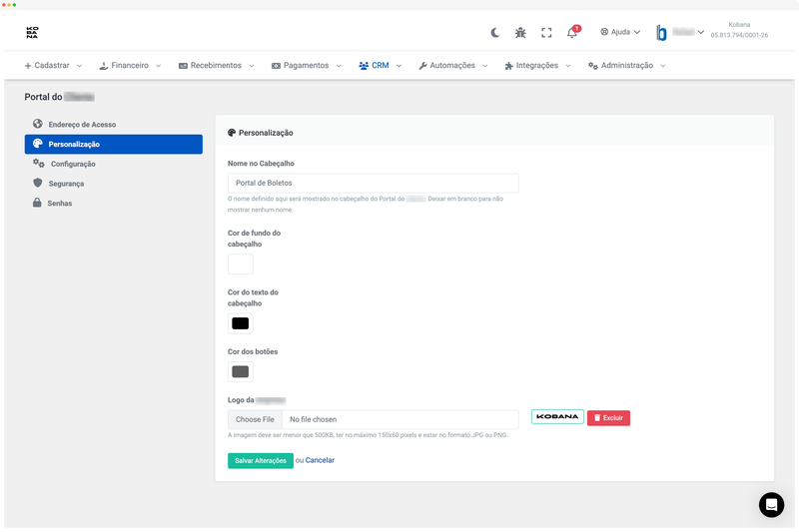Open the Integrações menu
Screen dimensions: 799x532
pyautogui.click(x=537, y=65)
